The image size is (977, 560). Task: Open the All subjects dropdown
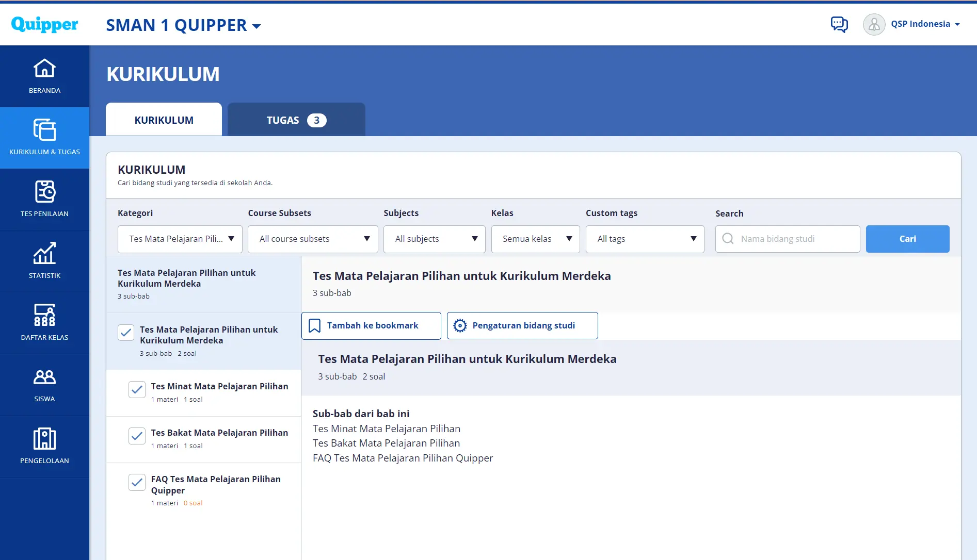434,239
